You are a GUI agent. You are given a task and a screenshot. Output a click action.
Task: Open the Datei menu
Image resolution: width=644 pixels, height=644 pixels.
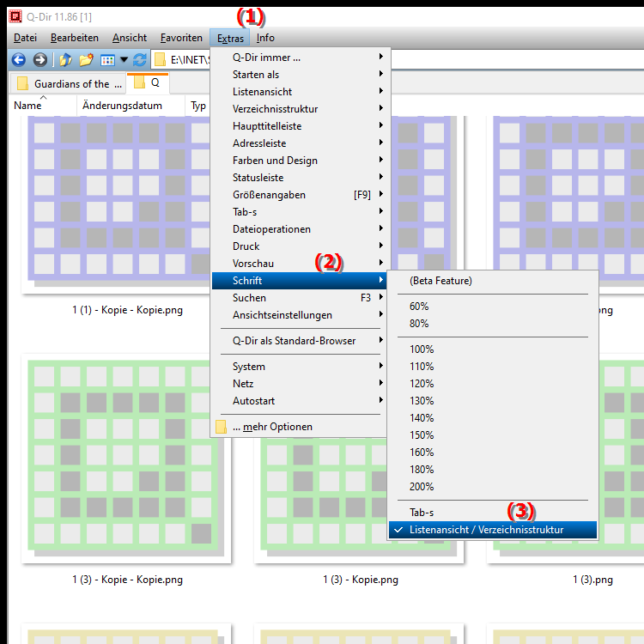click(x=25, y=38)
